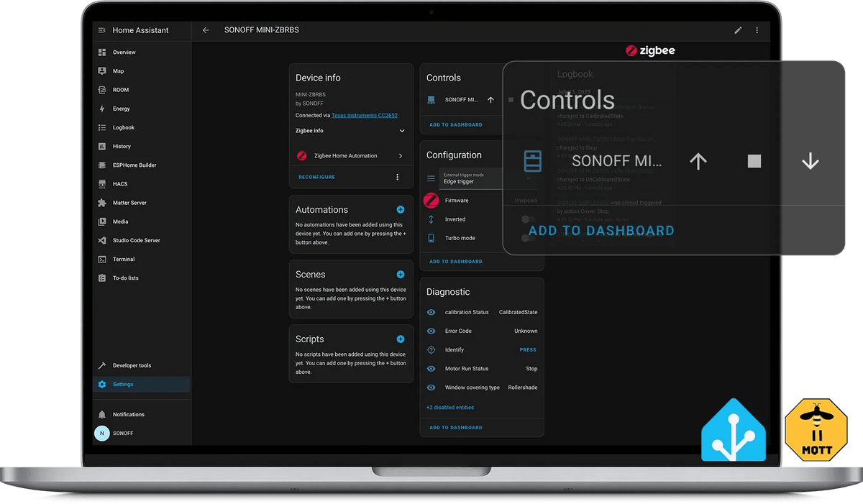Open the HACS store icon
Screen dimensions: 863x504
coord(102,184)
